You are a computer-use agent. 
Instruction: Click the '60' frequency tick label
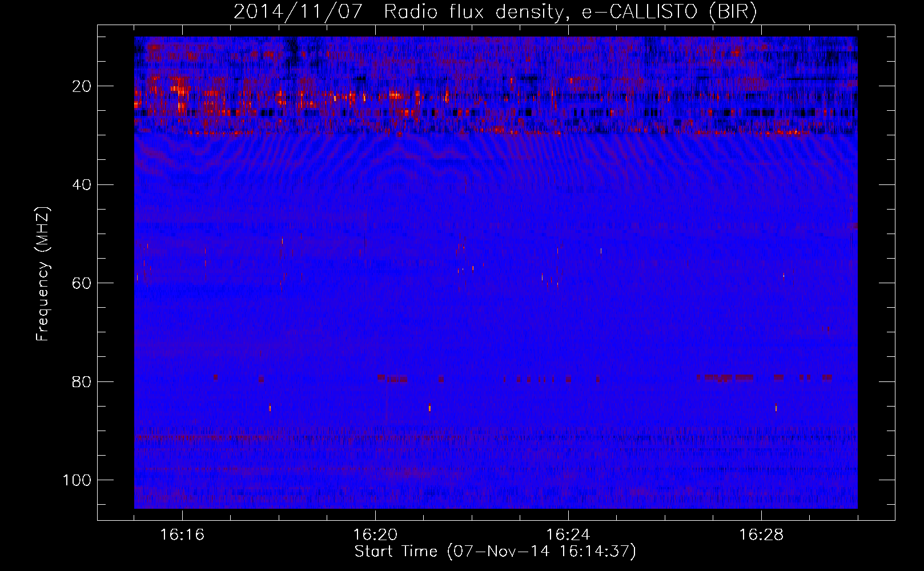pyautogui.click(x=82, y=283)
